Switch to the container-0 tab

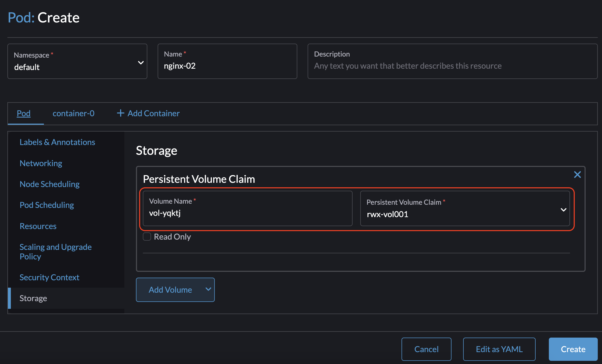pyautogui.click(x=74, y=113)
